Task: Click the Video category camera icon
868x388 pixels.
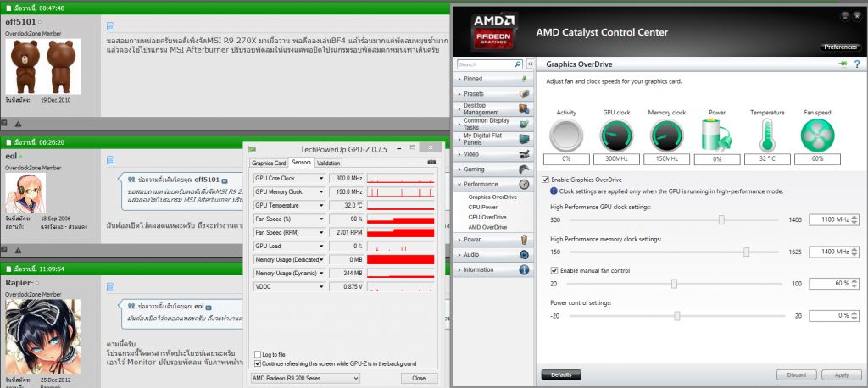Action: coord(524,154)
